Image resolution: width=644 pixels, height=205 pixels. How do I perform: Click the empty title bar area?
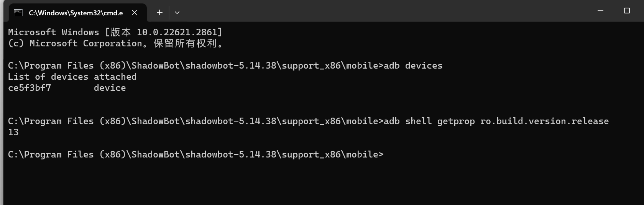383,11
